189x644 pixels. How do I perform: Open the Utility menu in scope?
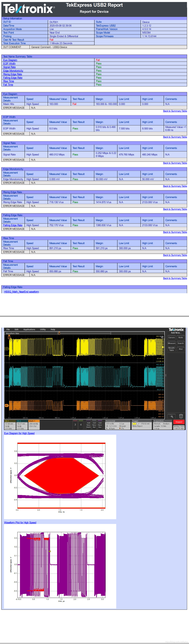[43, 330]
